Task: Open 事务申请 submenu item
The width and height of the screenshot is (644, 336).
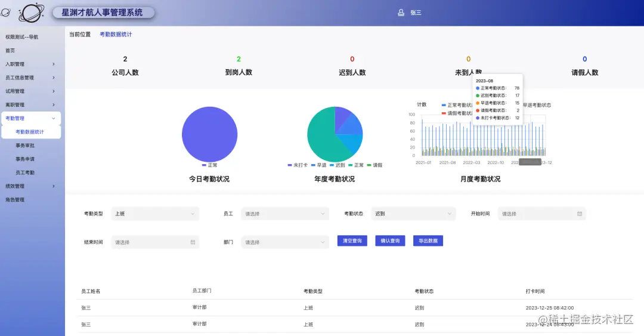Action: [25, 159]
